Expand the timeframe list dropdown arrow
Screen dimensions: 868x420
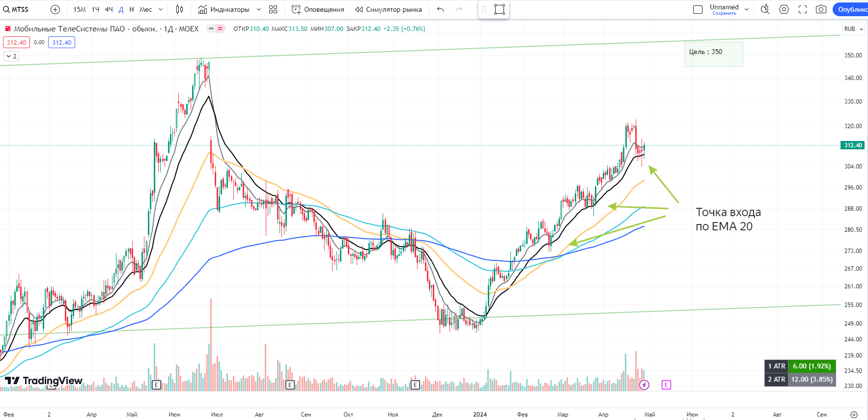tap(161, 9)
